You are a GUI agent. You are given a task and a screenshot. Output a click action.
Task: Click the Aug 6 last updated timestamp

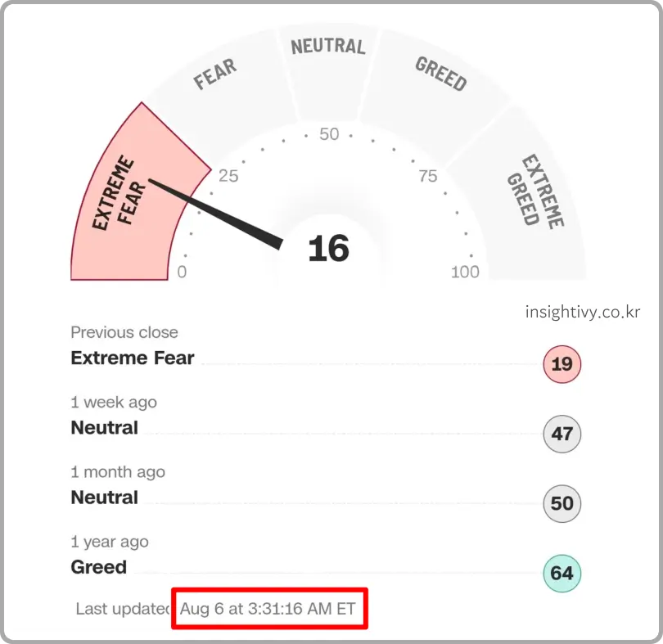(268, 609)
